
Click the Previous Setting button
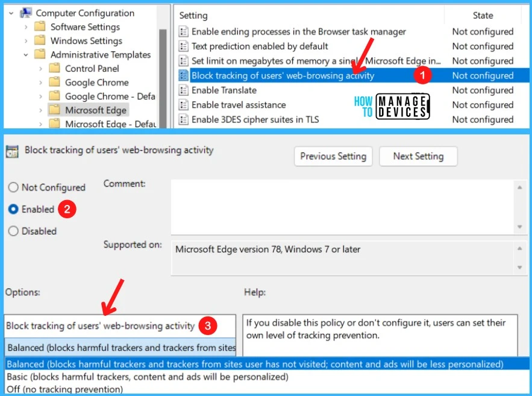(333, 156)
